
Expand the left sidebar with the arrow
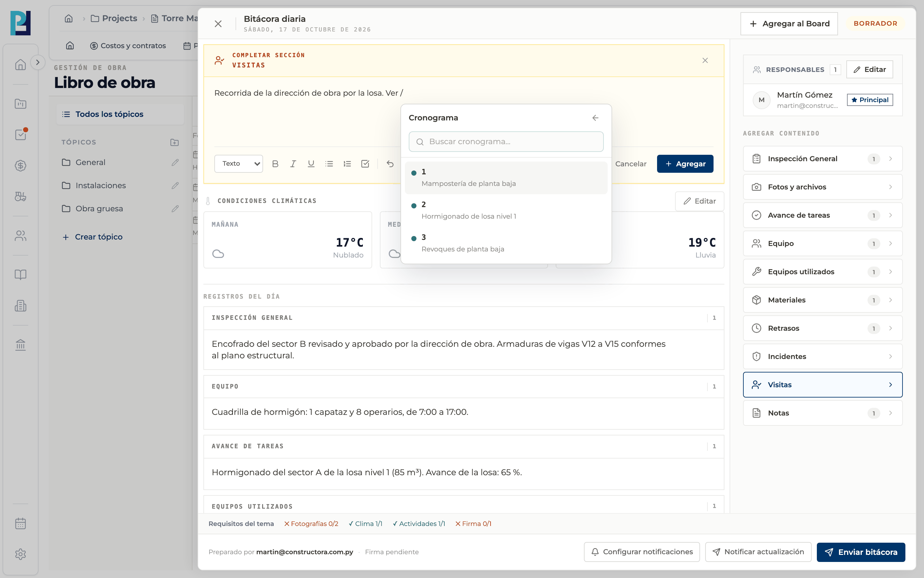(x=38, y=62)
